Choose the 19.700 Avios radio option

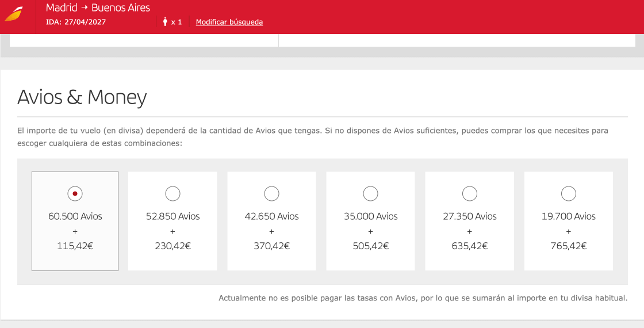(x=569, y=193)
